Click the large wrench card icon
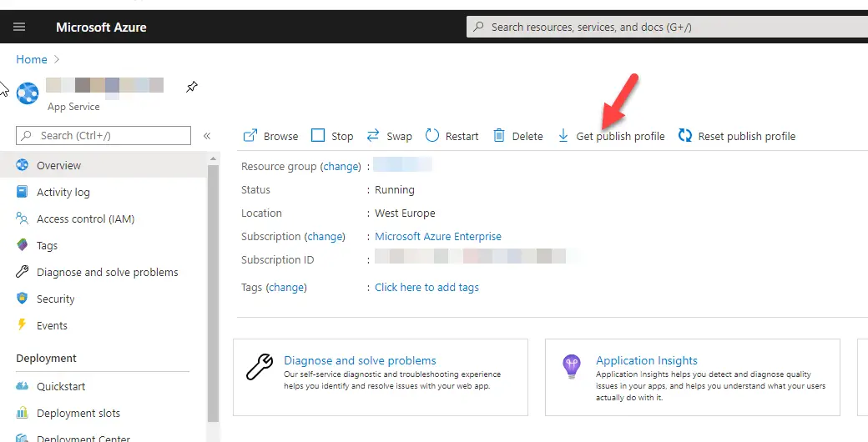 click(x=259, y=366)
